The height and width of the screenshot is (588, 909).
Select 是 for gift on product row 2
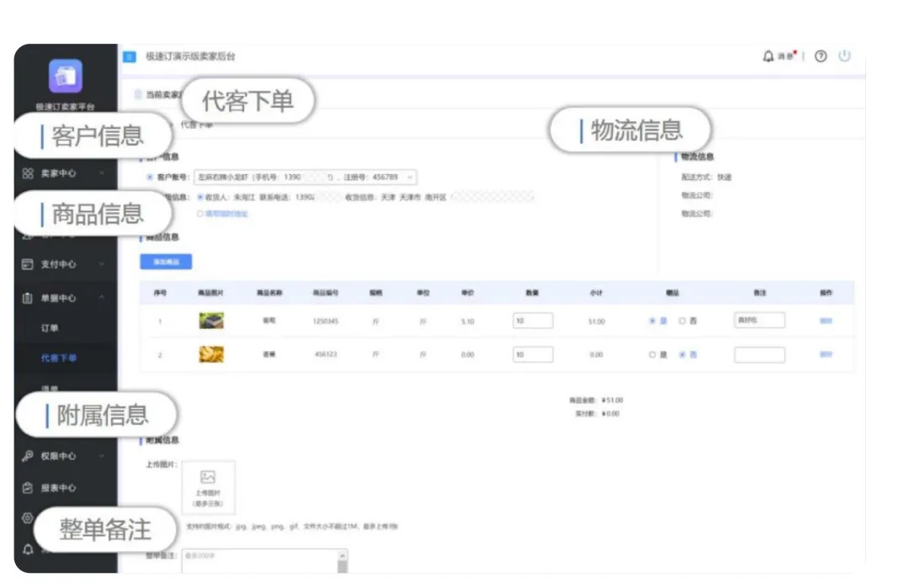click(x=652, y=355)
